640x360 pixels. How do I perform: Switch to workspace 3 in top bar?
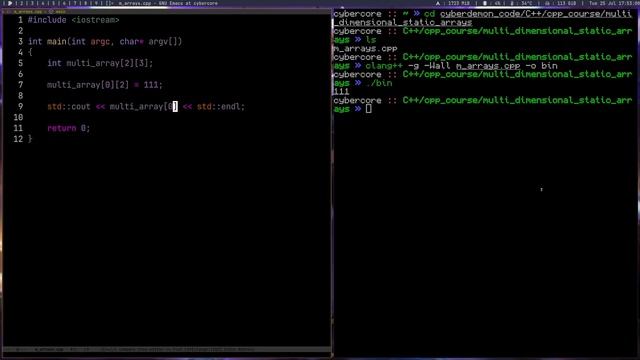(32, 3)
